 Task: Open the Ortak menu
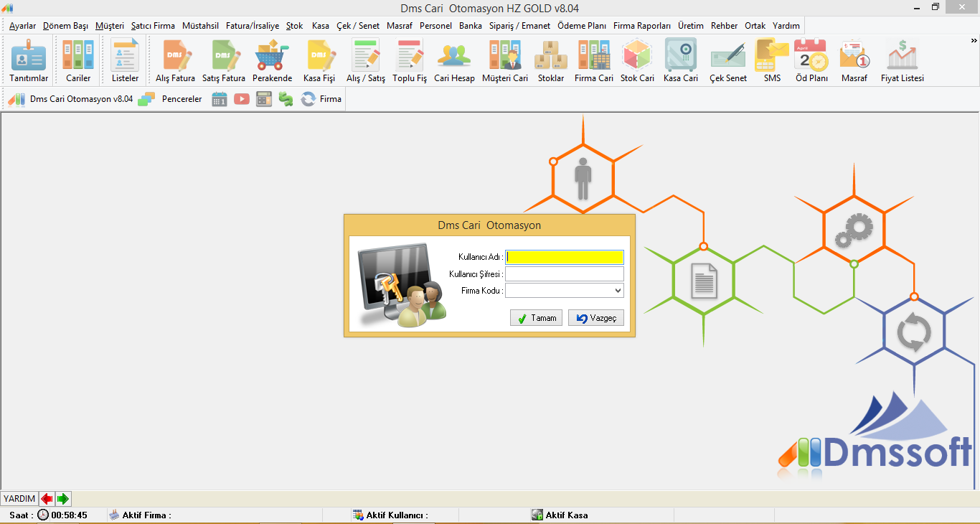(755, 26)
